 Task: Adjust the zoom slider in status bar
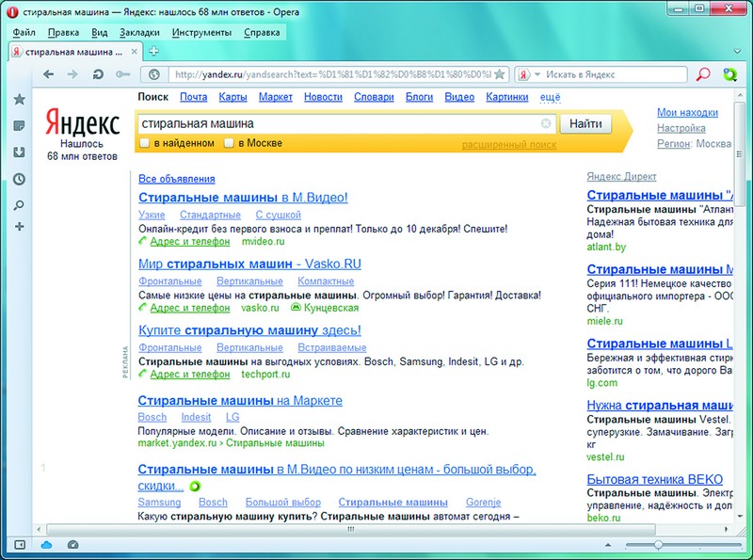658,545
